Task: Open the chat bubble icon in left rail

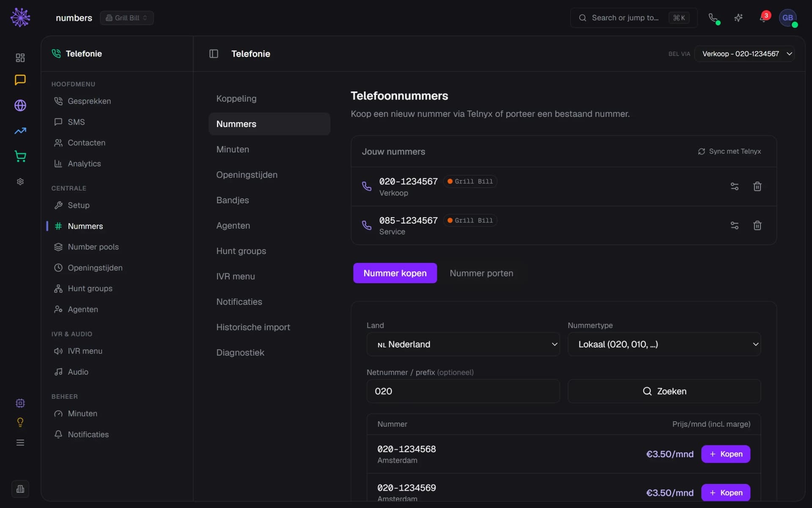Action: pyautogui.click(x=20, y=80)
